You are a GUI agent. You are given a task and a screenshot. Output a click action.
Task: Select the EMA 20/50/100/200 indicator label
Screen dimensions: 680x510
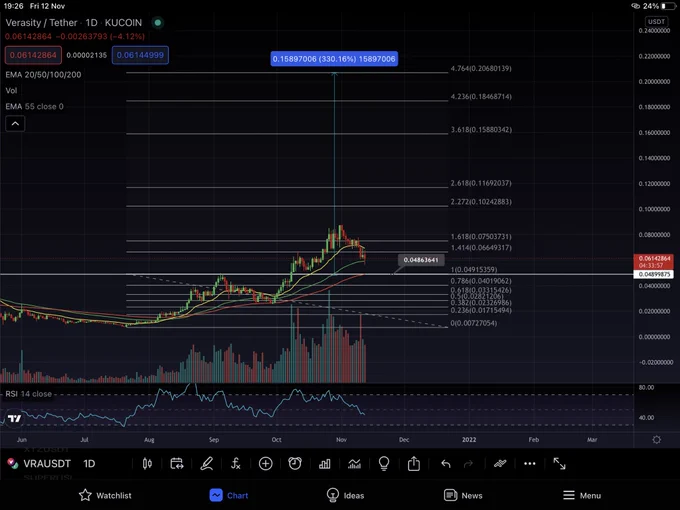click(x=43, y=75)
